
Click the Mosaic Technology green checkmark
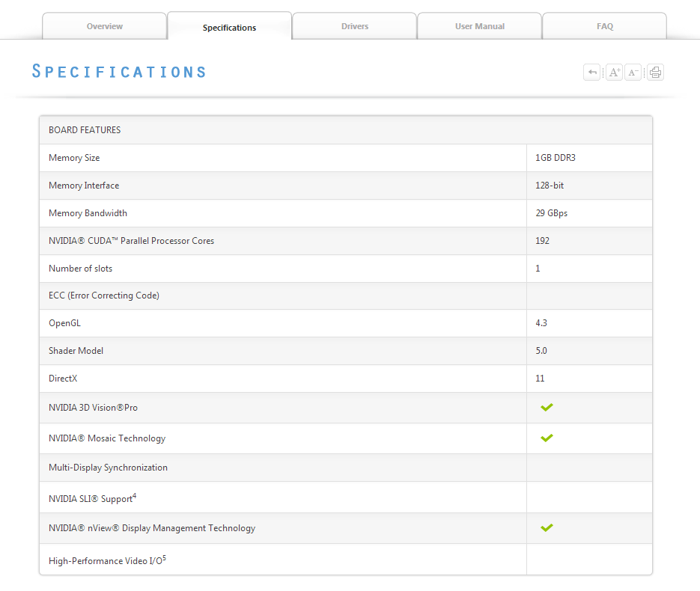coord(547,438)
